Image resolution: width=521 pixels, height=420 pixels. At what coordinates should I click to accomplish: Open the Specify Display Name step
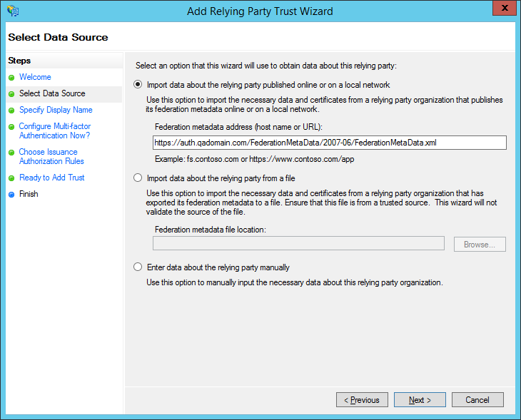pyautogui.click(x=56, y=110)
